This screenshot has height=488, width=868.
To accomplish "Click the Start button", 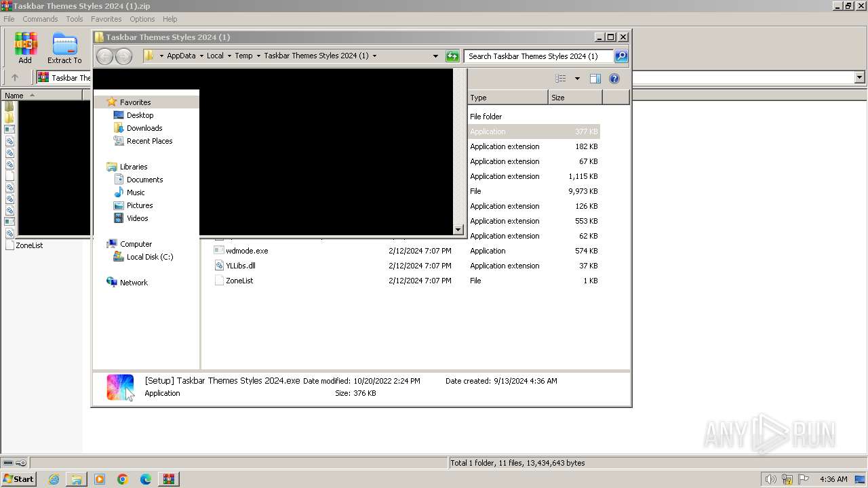I will pos(18,479).
